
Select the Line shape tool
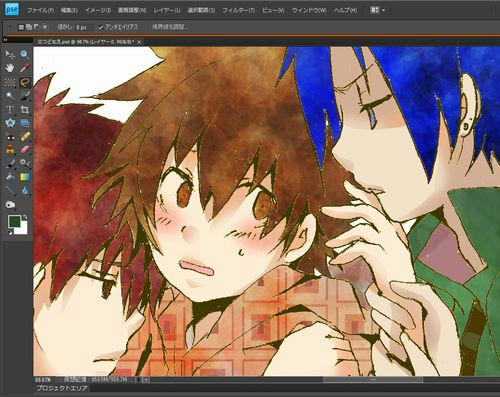click(10, 190)
